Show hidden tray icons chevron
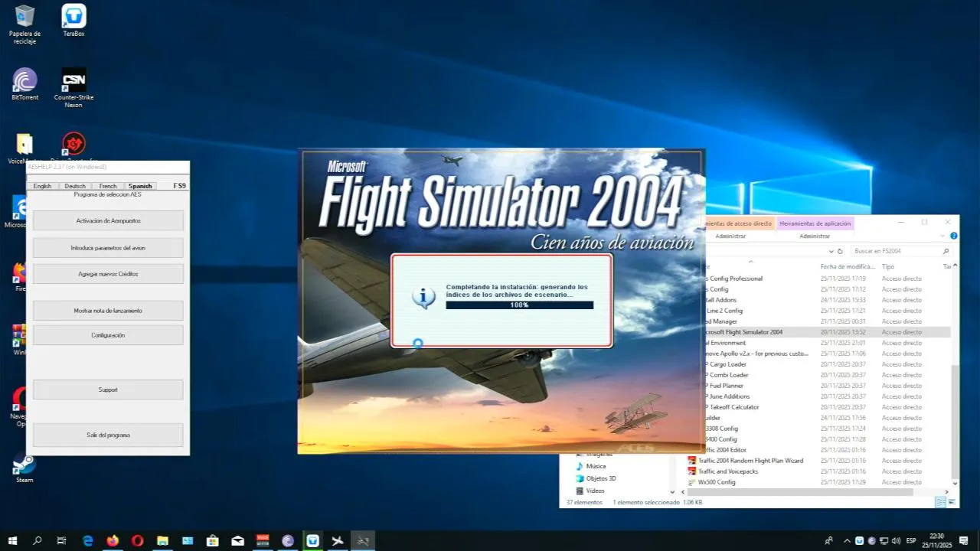This screenshot has width=980, height=551. click(x=846, y=540)
